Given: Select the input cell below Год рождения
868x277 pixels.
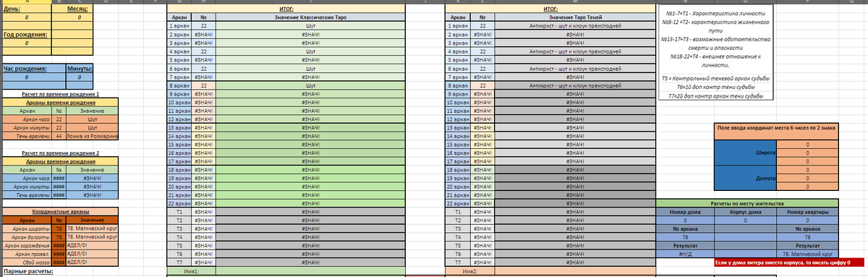Looking at the screenshot, I should coord(27,43).
